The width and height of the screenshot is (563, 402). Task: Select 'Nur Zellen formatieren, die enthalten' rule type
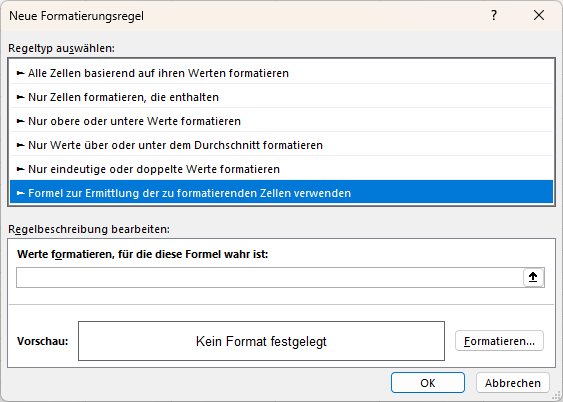[x=282, y=97]
